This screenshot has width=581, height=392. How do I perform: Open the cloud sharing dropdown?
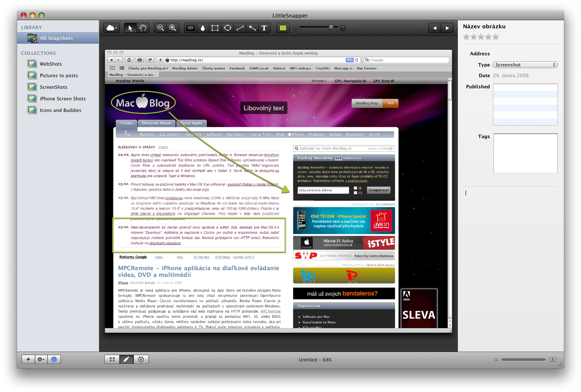coord(112,28)
